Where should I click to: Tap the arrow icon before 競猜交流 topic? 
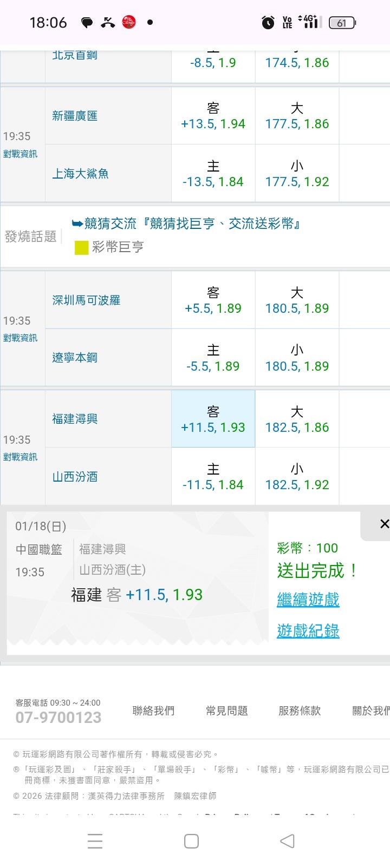pos(77,223)
